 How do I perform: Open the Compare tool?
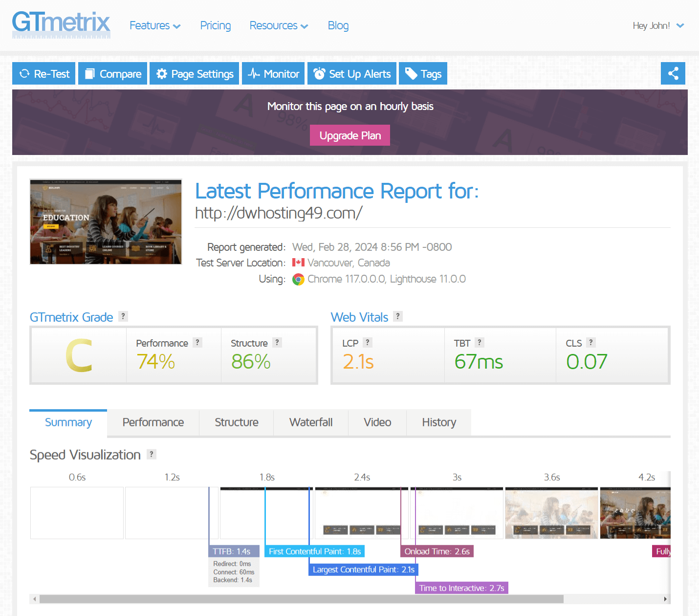[x=90, y=73]
